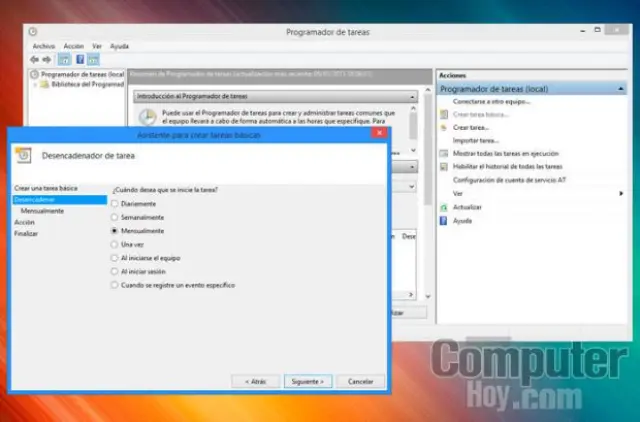Click the Crear tarea icon in Acciones
This screenshot has width=640, height=422.
[444, 128]
